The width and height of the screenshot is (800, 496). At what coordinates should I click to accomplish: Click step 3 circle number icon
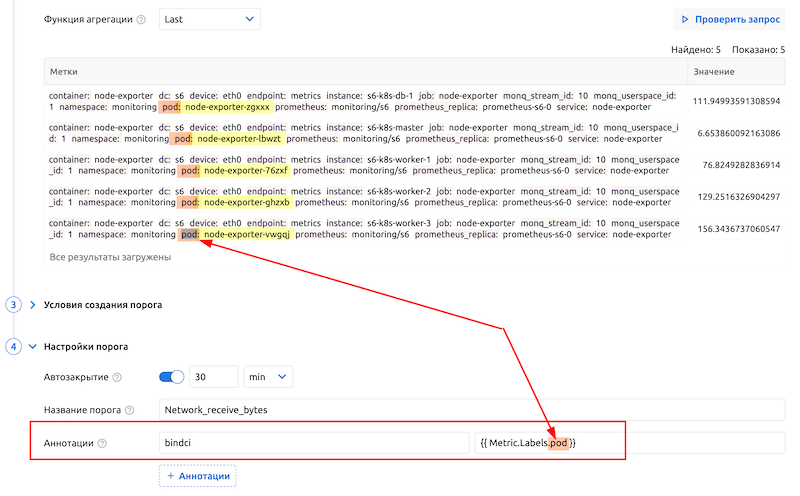point(14,304)
